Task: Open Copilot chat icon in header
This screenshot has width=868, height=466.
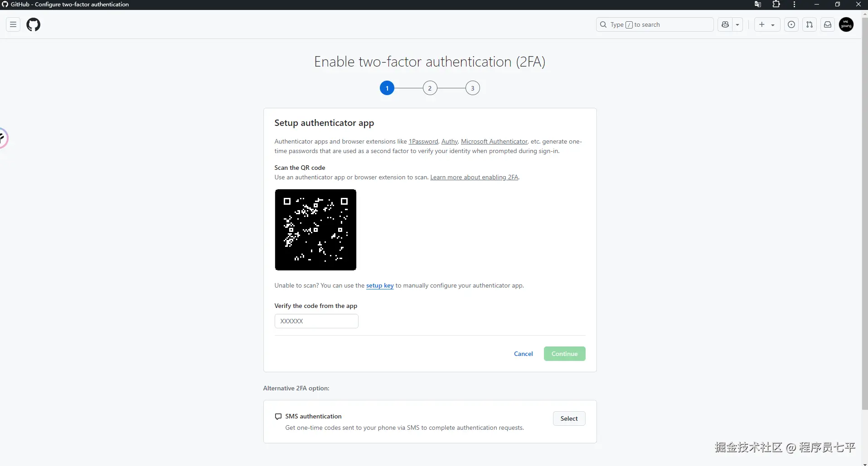Action: tap(725, 24)
